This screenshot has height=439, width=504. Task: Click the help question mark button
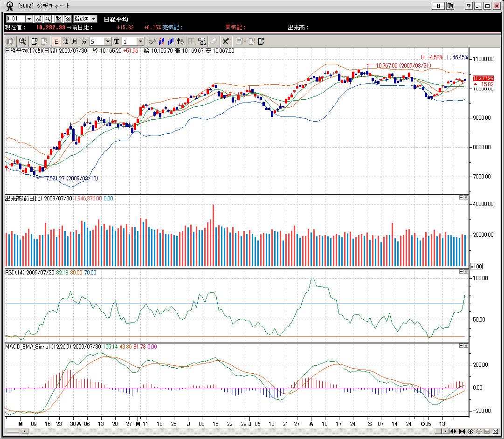pyautogui.click(x=469, y=6)
